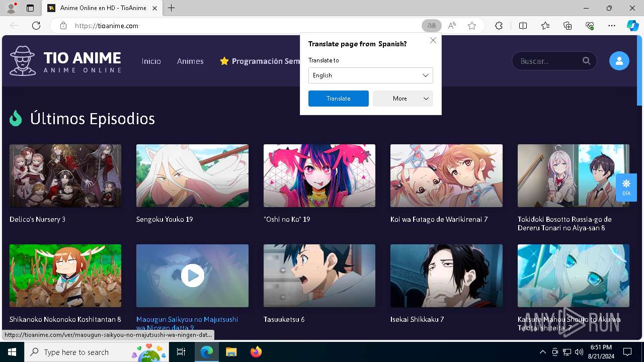The width and height of the screenshot is (644, 362).
Task: Click the flame icon beside Últimos Episodios
Action: point(16,119)
